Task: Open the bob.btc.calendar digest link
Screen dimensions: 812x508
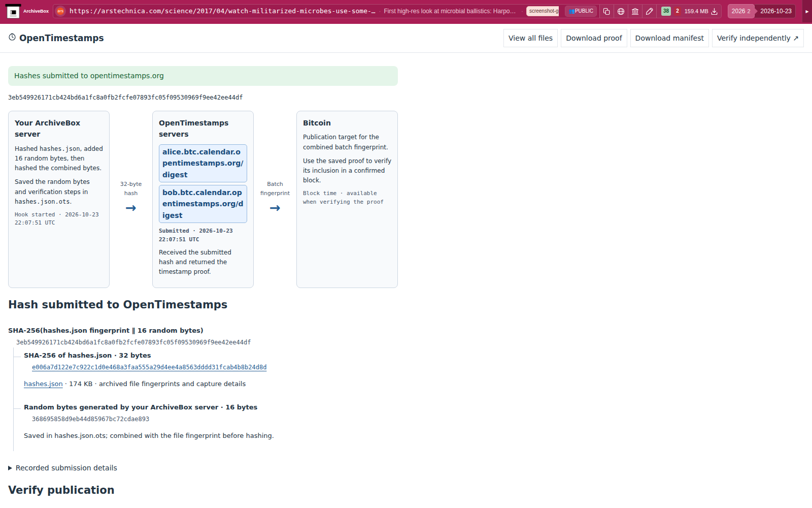Action: [x=203, y=204]
